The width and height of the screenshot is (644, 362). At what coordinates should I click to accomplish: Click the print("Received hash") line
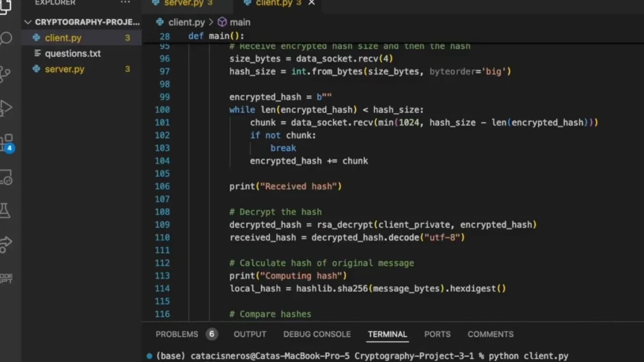[286, 186]
